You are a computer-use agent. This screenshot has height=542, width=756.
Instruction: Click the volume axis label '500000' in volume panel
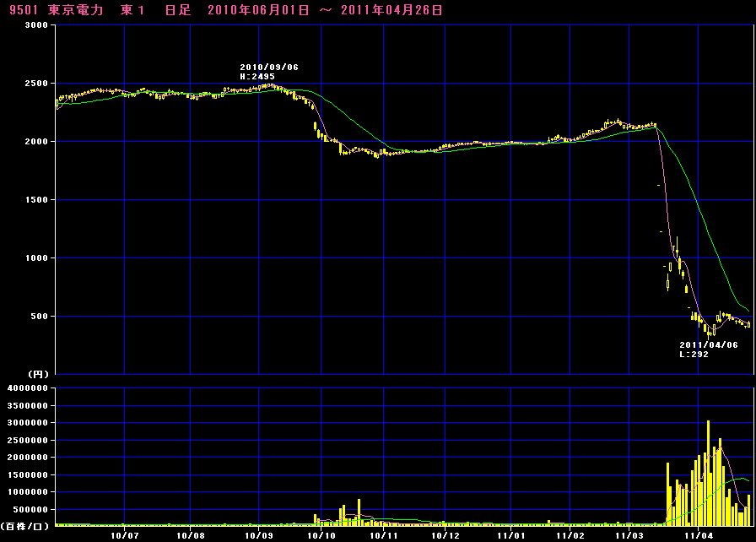31,510
